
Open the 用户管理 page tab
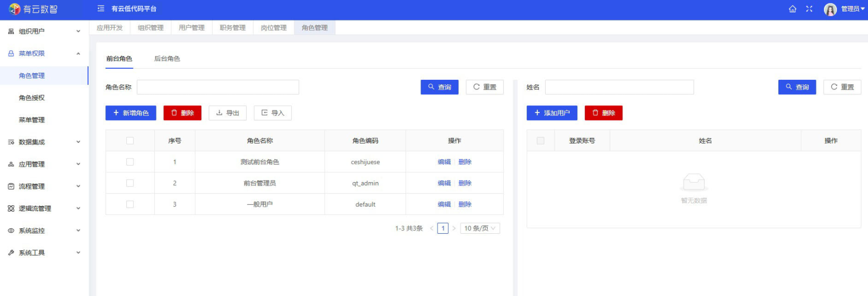(x=191, y=28)
